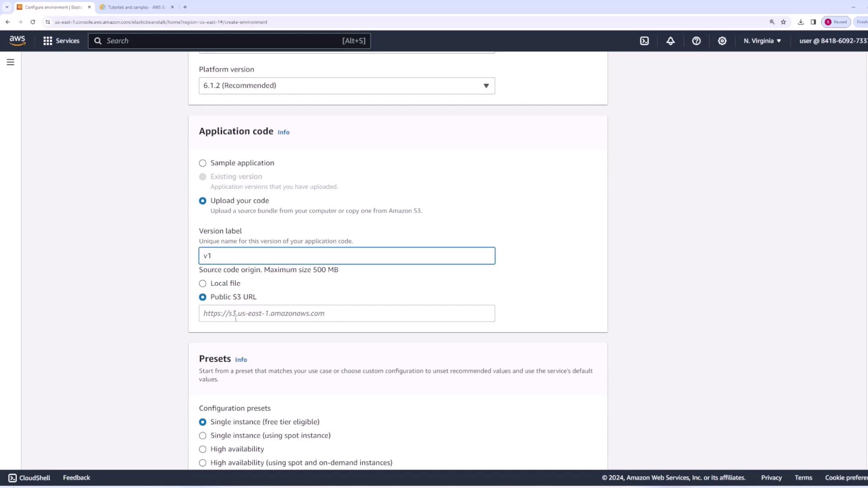Click the AWS logo home icon
The image size is (868, 488).
[17, 40]
